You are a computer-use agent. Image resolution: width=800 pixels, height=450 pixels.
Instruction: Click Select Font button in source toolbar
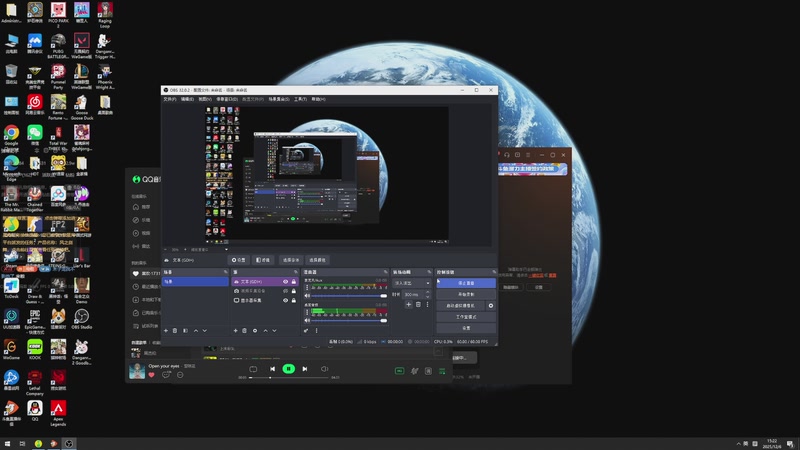[x=291, y=260]
